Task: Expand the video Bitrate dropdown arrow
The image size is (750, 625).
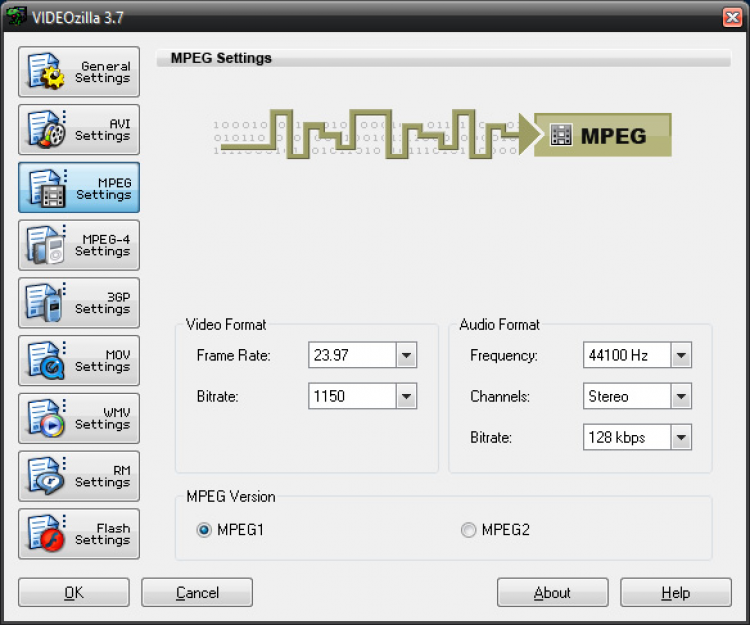Action: coord(407,396)
